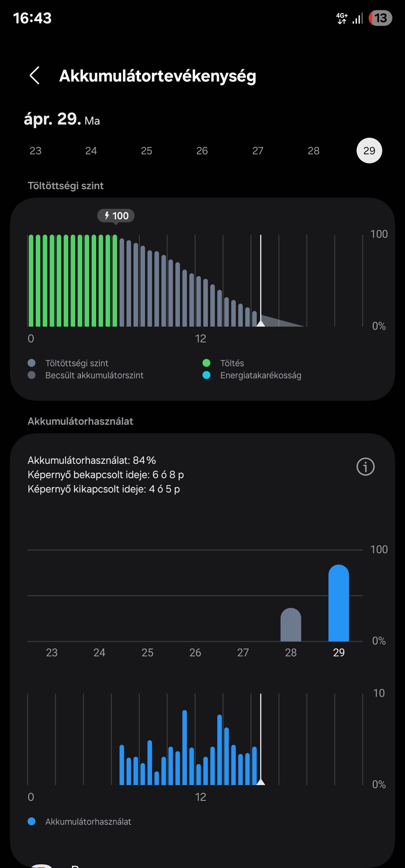This screenshot has height=868, width=405.
Task: Tap the grey usage bar for day 28
Action: (291, 624)
